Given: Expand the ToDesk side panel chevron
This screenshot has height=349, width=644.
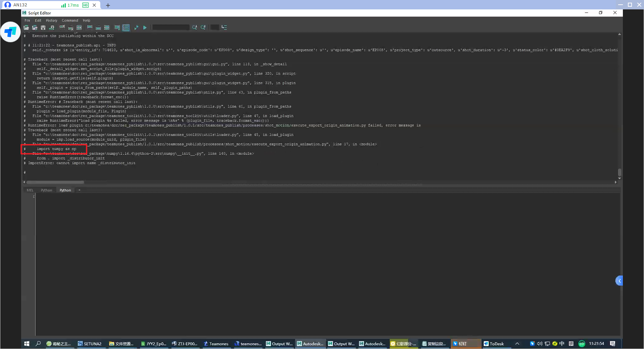Looking at the screenshot, I should click(x=619, y=281).
